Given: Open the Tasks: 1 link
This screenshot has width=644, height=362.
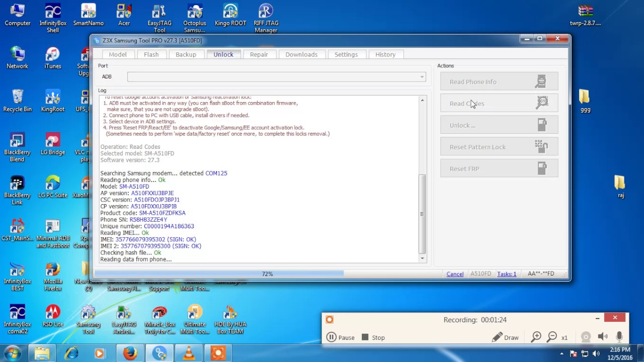Looking at the screenshot, I should click(x=507, y=274).
